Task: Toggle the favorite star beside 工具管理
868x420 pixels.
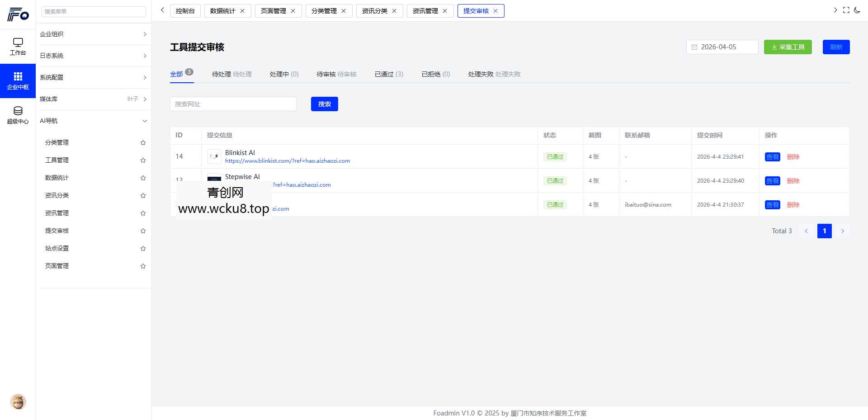Action: point(143,160)
